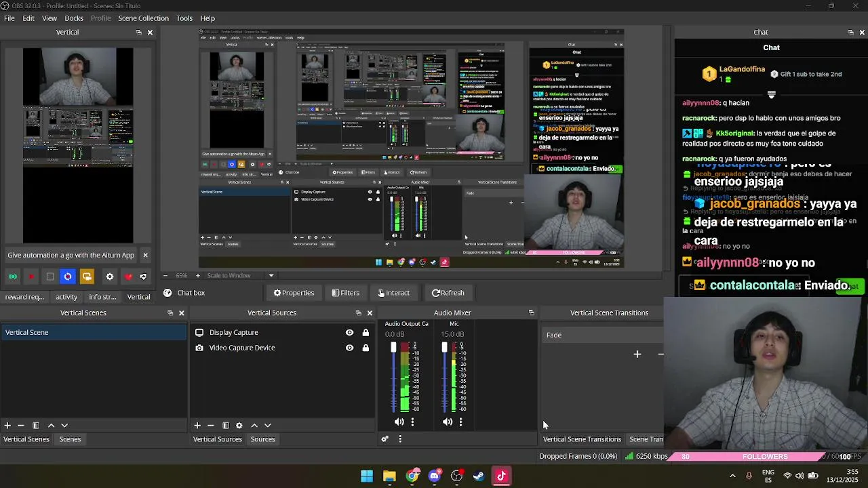Float the Audio Mixer dock

pyautogui.click(x=532, y=313)
